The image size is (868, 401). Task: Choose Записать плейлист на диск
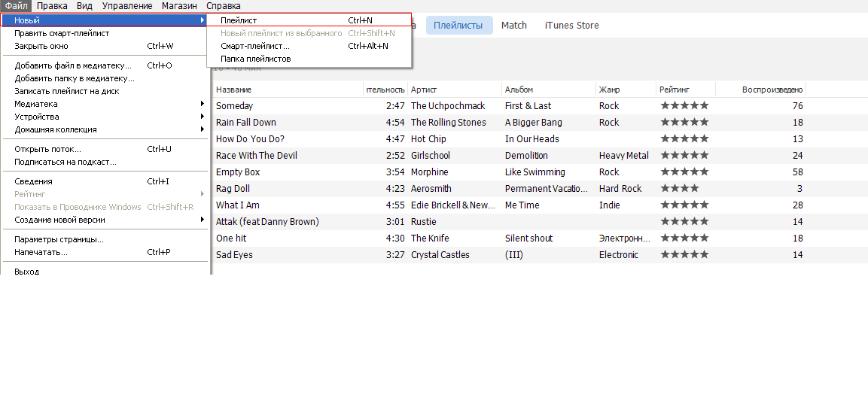coord(105,91)
